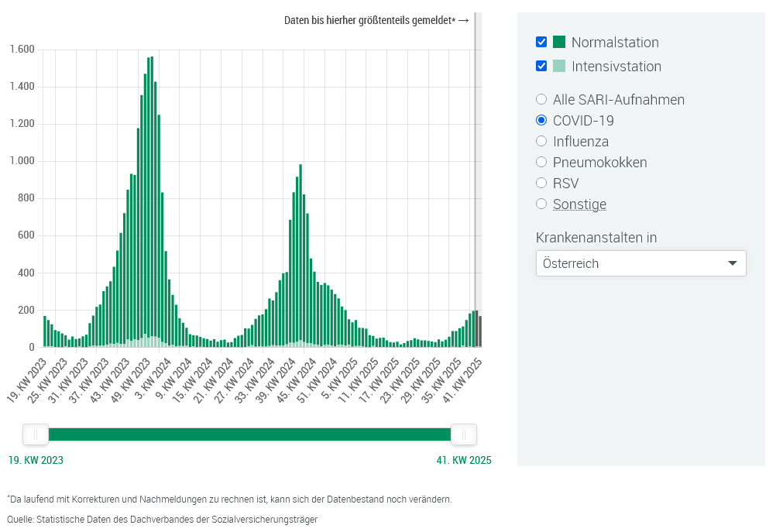This screenshot has width=776, height=532.
Task: Select the Sonstige radio button
Action: [x=541, y=204]
